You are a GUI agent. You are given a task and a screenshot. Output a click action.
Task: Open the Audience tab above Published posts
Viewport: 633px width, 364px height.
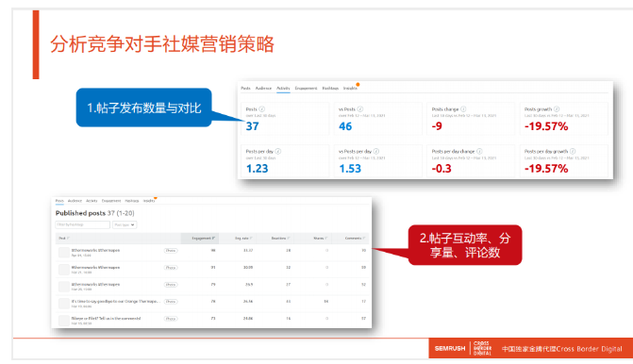[75, 201]
